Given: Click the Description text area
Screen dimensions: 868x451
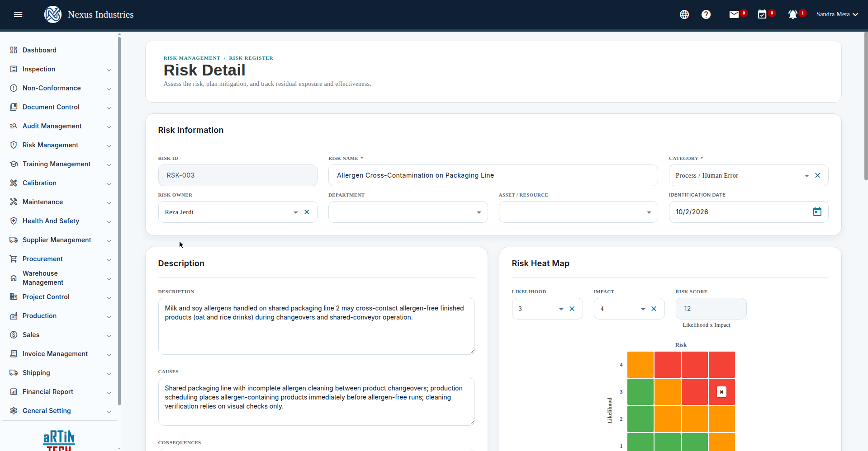Looking at the screenshot, I should click(317, 326).
